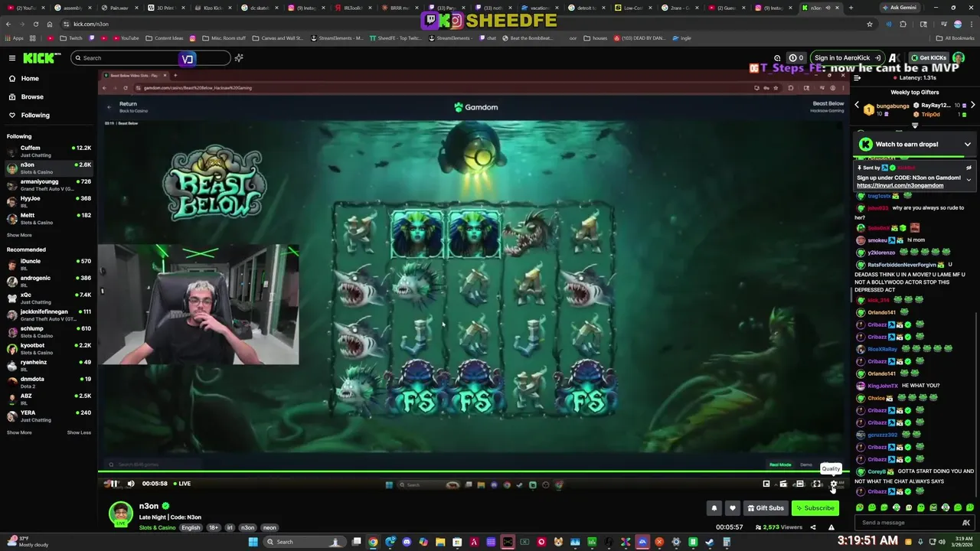Pause the live stream video
Viewport: 980px width, 551px height.
(x=113, y=484)
